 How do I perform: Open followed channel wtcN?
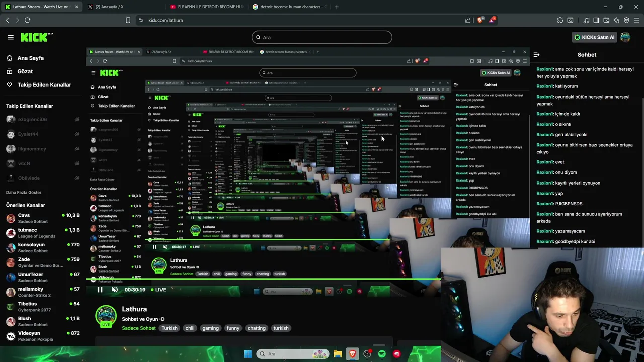tap(24, 163)
